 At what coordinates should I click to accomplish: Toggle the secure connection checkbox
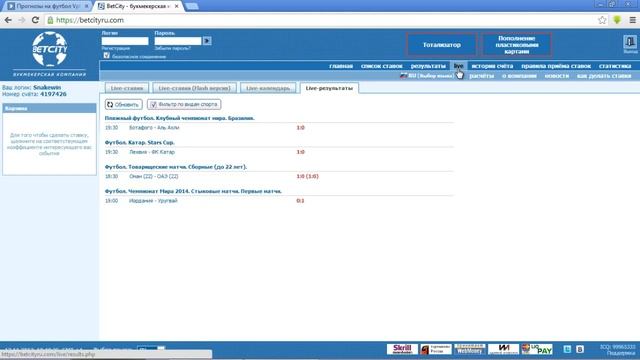[107, 55]
